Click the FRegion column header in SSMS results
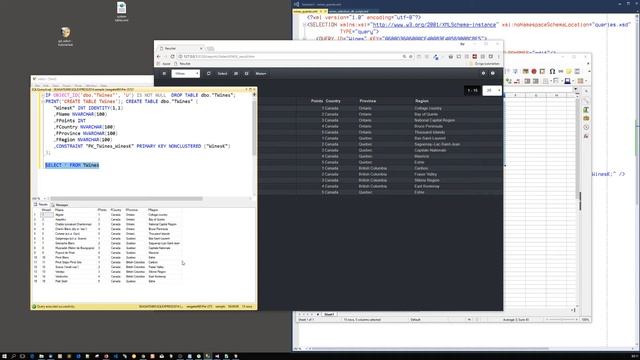The width and height of the screenshot is (640, 360). 153,210
